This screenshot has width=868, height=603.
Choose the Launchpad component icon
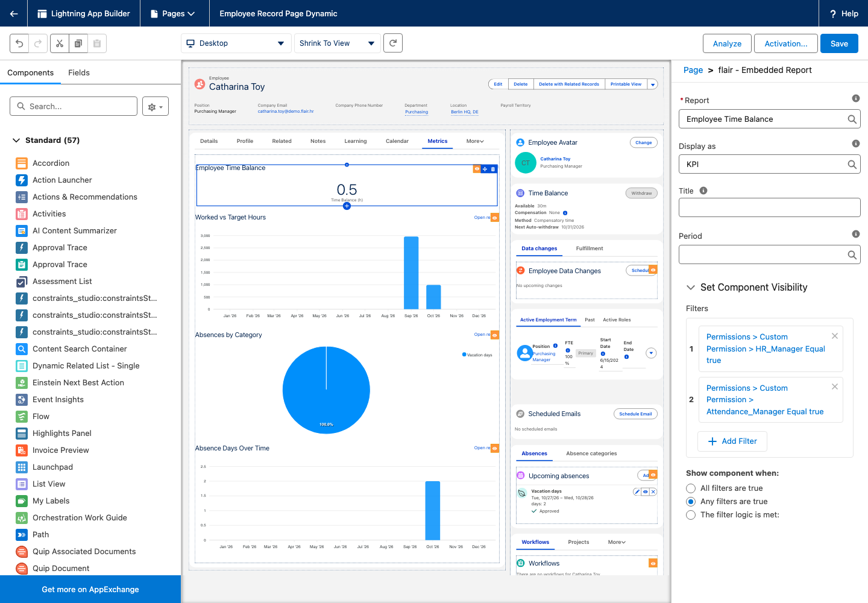click(22, 467)
